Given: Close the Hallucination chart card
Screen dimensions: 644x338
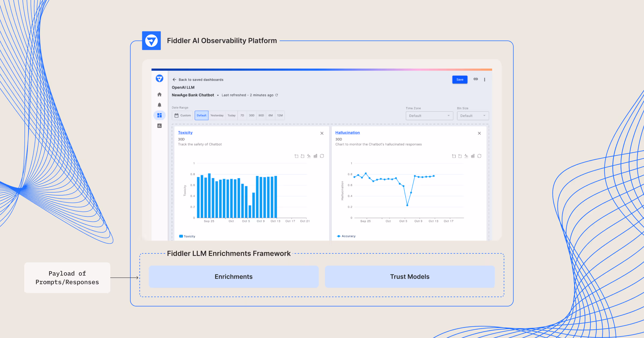Looking at the screenshot, I should click(x=479, y=133).
